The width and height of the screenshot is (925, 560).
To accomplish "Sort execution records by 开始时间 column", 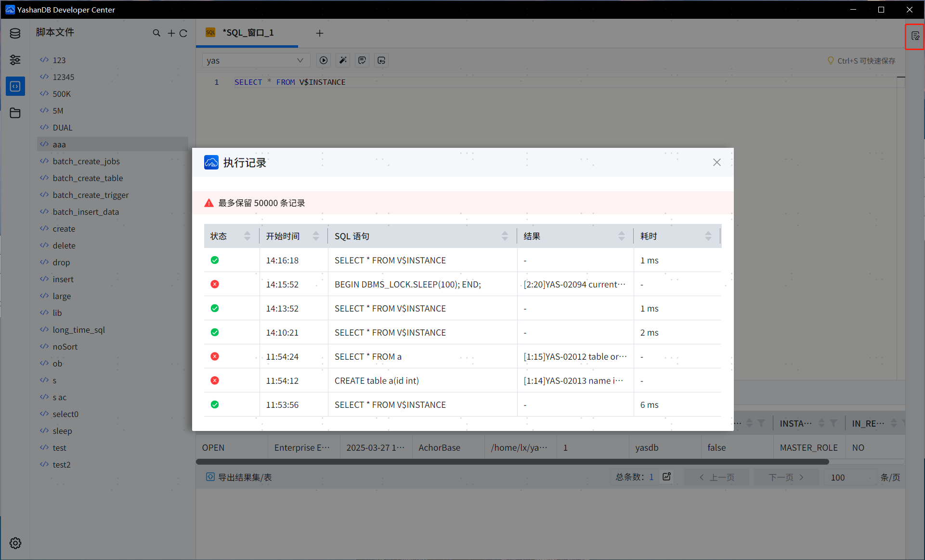I will (315, 236).
